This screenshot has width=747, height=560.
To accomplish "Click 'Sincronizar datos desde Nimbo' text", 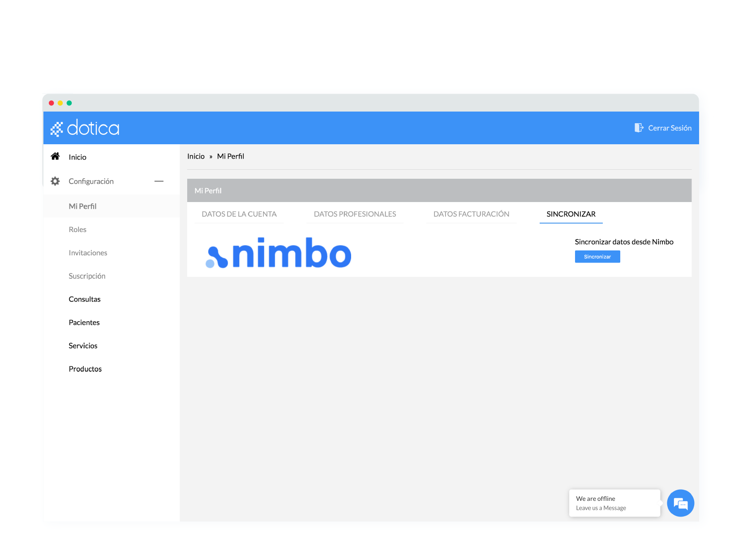I will pyautogui.click(x=624, y=242).
